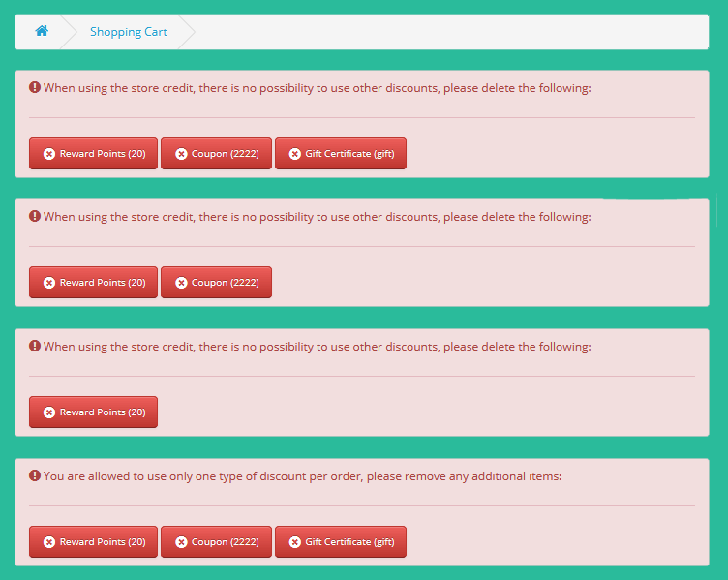The image size is (728, 580).
Task: Click exclamation icon of one-discount-type alert
Action: point(35,475)
